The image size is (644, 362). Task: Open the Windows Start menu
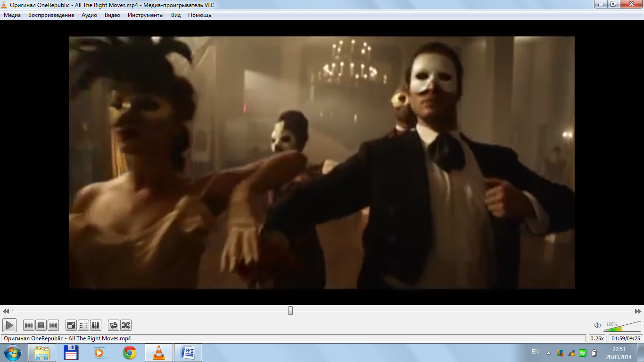tap(13, 353)
